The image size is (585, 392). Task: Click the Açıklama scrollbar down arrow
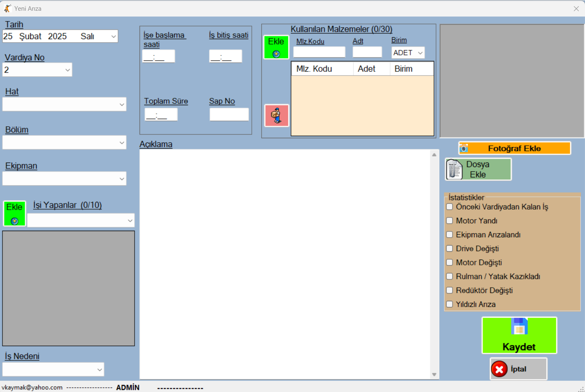(434, 375)
